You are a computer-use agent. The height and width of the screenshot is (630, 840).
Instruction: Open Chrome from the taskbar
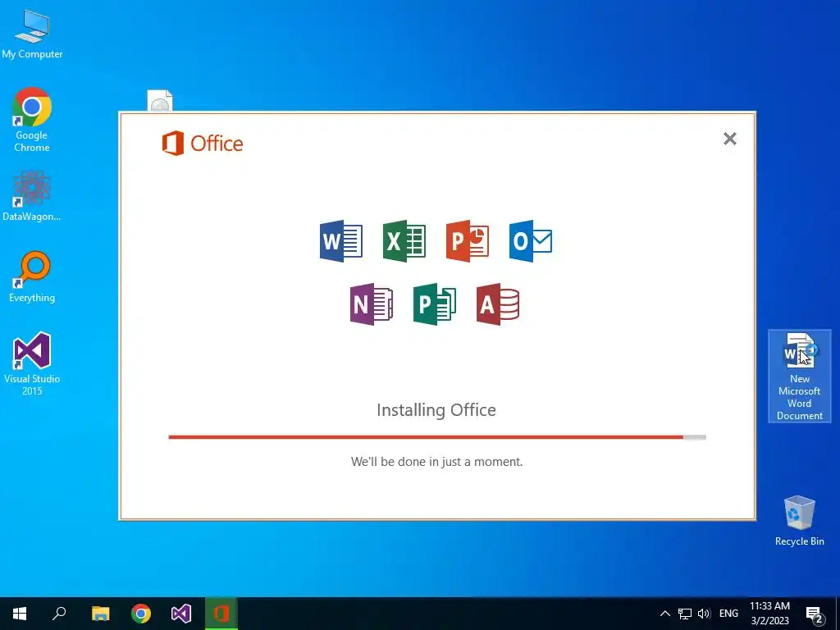point(141,614)
